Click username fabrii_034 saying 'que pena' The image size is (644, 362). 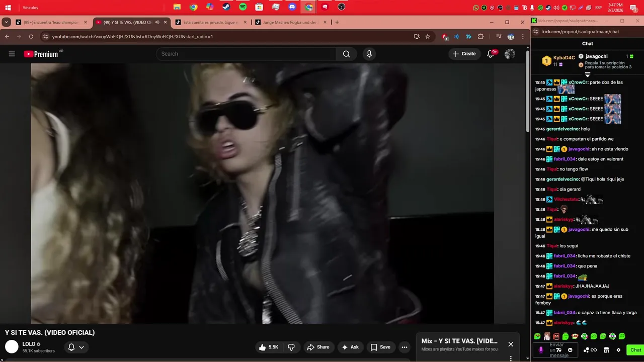(565, 266)
